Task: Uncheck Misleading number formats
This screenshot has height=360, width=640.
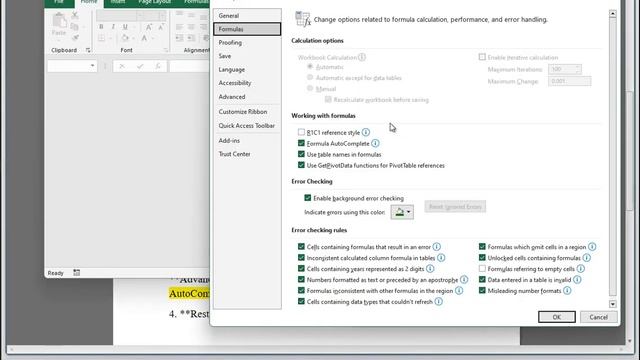Action: tap(482, 291)
